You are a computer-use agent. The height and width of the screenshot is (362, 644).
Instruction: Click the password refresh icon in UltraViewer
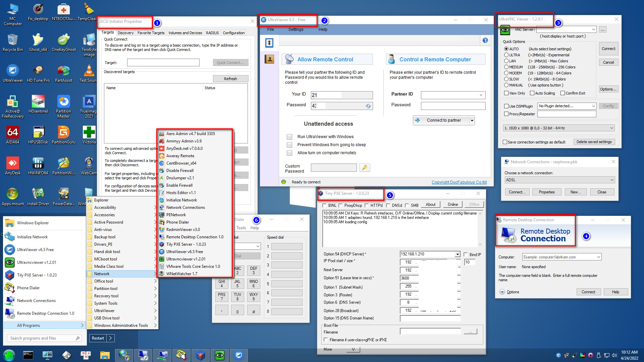coord(368,106)
